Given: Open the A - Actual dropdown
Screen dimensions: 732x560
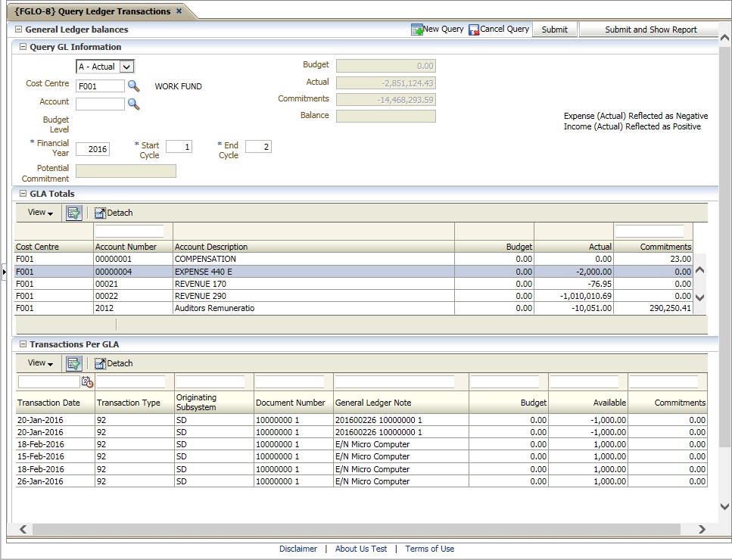Looking at the screenshot, I should 126,67.
